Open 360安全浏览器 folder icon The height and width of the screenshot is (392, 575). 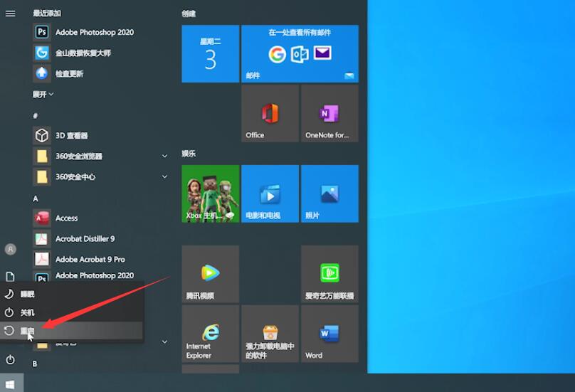pyautogui.click(x=42, y=157)
